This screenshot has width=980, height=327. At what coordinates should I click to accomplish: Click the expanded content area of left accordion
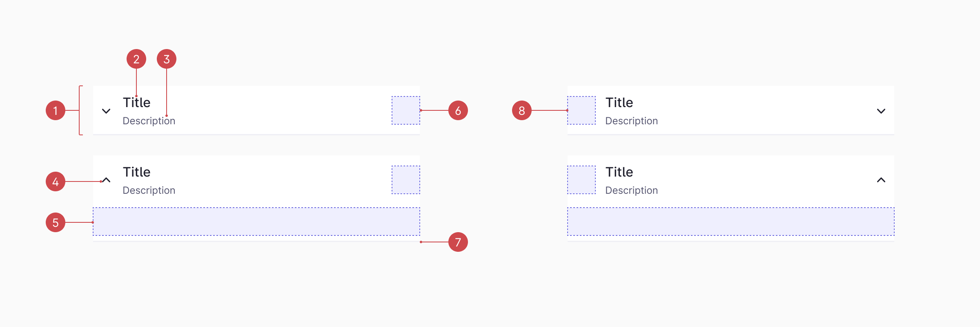pyautogui.click(x=256, y=222)
